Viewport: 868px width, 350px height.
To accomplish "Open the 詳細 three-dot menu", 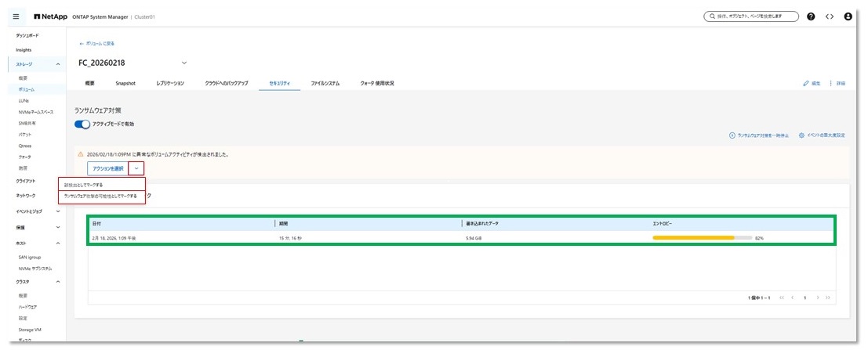I will tap(830, 83).
